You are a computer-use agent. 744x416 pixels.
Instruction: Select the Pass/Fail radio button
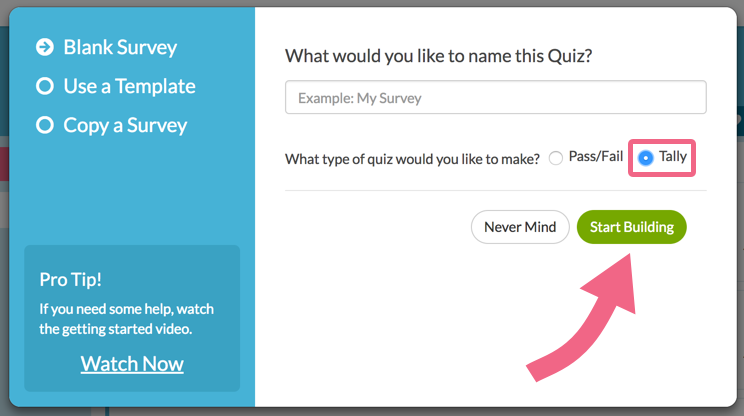[x=556, y=159]
